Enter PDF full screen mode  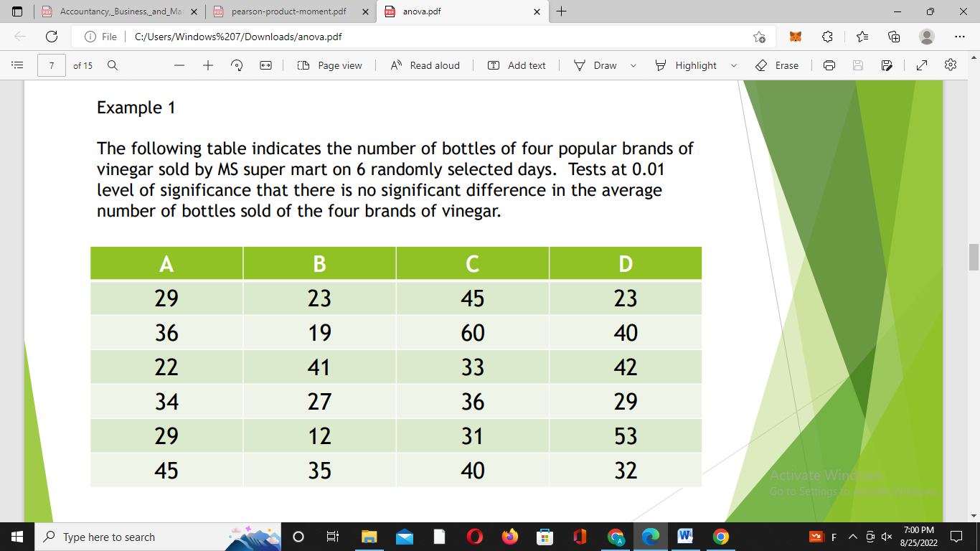point(922,65)
